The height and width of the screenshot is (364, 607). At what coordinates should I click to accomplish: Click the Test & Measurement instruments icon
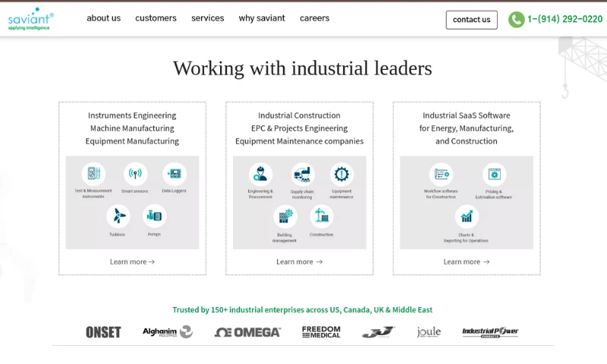pyautogui.click(x=93, y=174)
